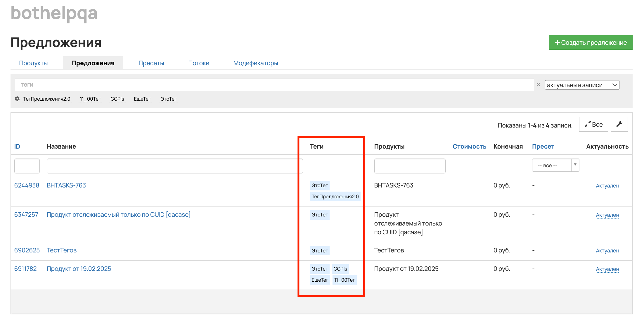
Task: Open the Пресет filter dropdown
Action: pos(555,165)
